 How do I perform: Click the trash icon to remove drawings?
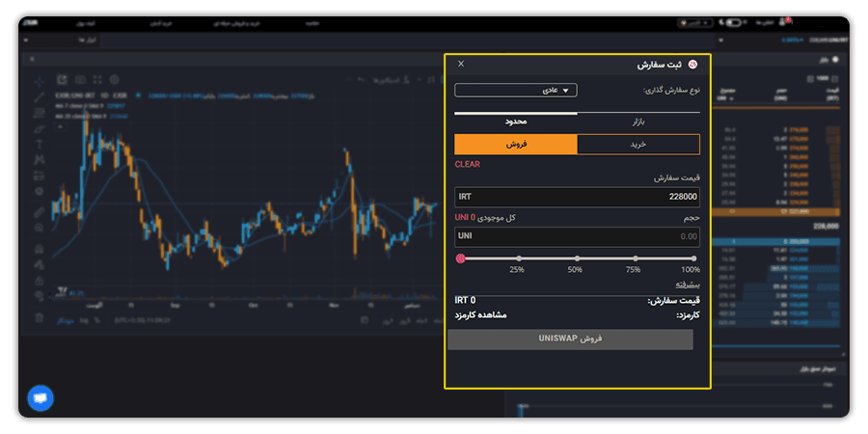pos(39,317)
